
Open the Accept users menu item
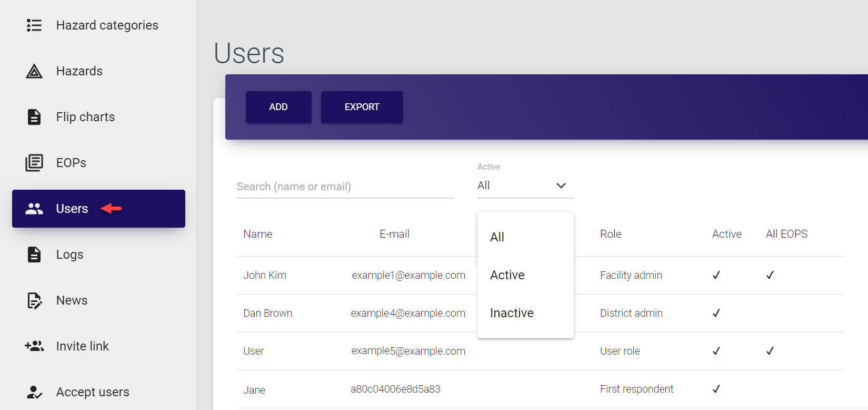pyautogui.click(x=93, y=392)
